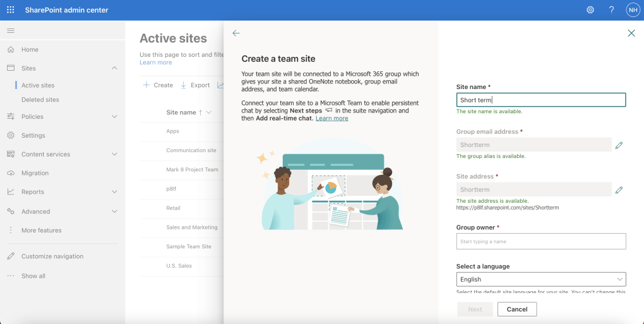Open Site name column sort chevron

coord(208,112)
